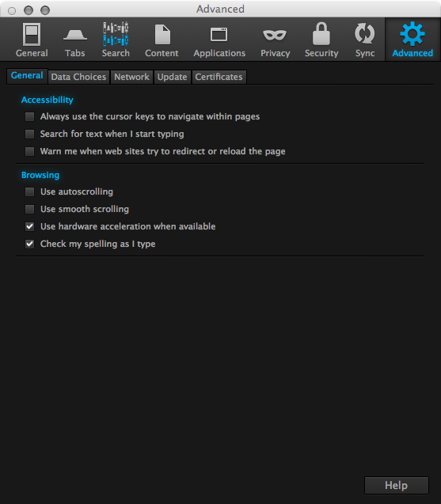Switch to the Applications pane icon

click(x=219, y=34)
